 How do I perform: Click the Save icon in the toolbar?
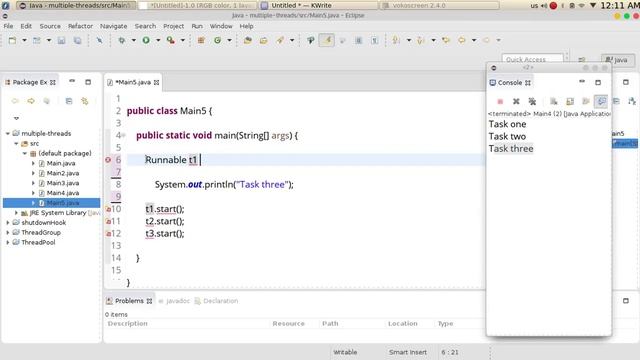point(61,40)
